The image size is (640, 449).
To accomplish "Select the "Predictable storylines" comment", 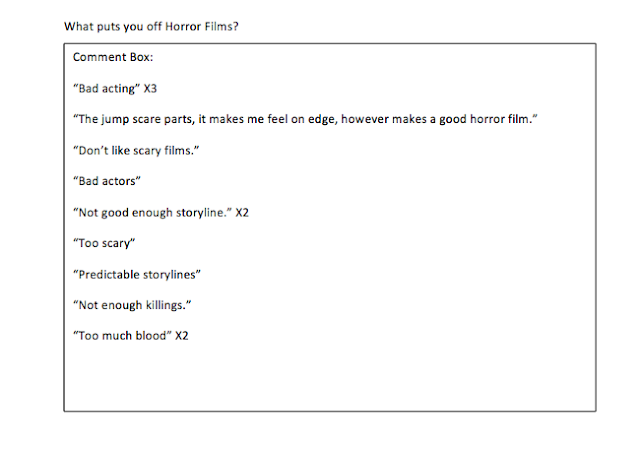I will (137, 275).
